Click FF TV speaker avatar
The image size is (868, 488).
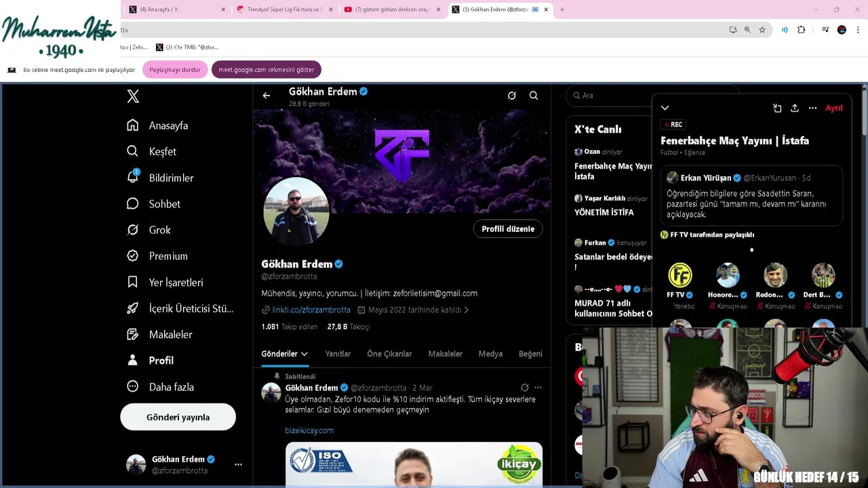[x=679, y=275]
